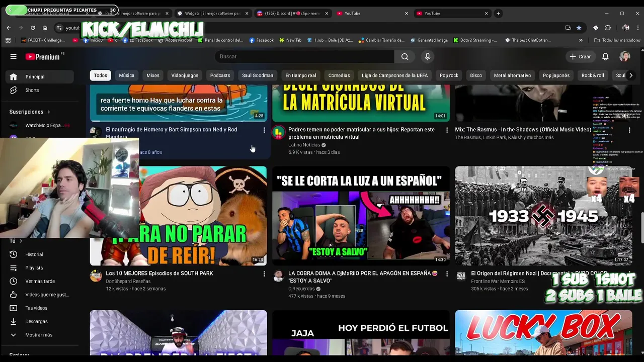Click the search magnifier button

405,57
